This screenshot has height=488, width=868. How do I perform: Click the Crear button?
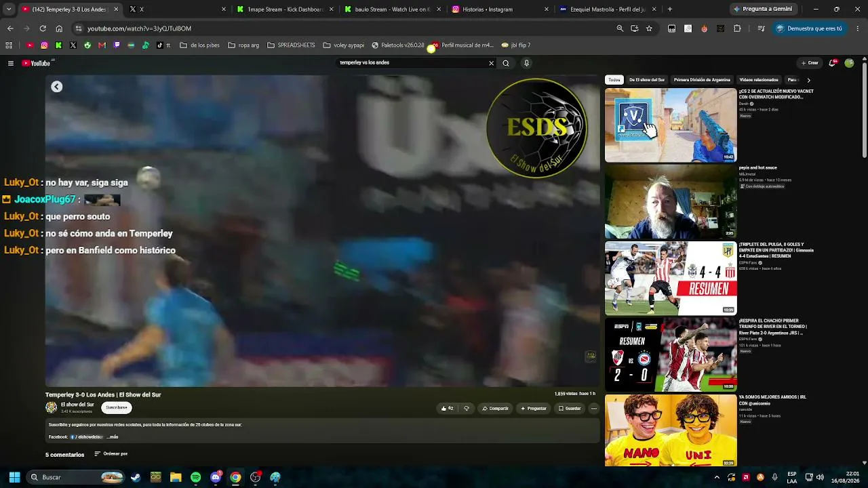810,63
